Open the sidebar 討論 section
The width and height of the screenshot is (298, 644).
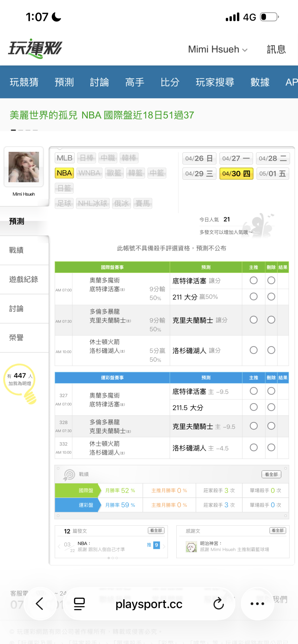pos(24,309)
